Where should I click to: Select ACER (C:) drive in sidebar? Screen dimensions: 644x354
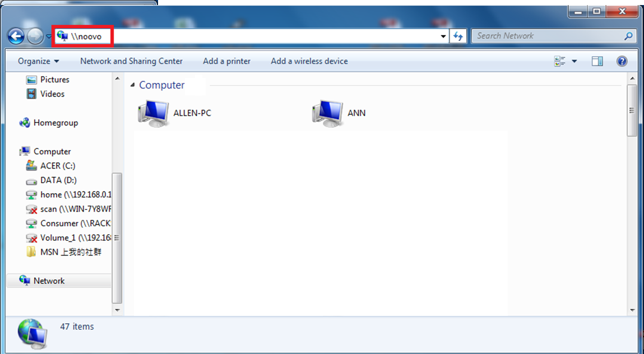(58, 166)
